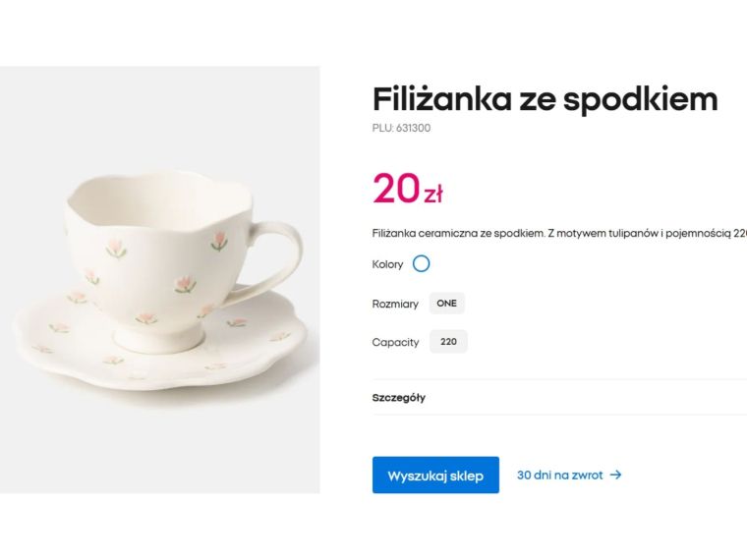
Task: Select the 220 capacity option
Action: (x=448, y=342)
